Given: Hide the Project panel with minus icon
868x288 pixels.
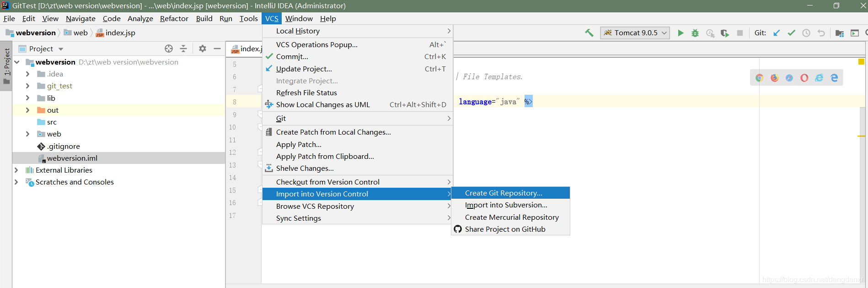Looking at the screenshot, I should click(x=217, y=49).
